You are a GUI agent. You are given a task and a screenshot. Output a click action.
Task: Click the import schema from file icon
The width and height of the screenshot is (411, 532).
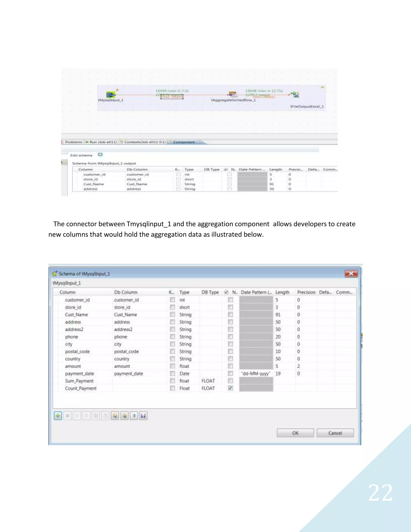click(115, 416)
